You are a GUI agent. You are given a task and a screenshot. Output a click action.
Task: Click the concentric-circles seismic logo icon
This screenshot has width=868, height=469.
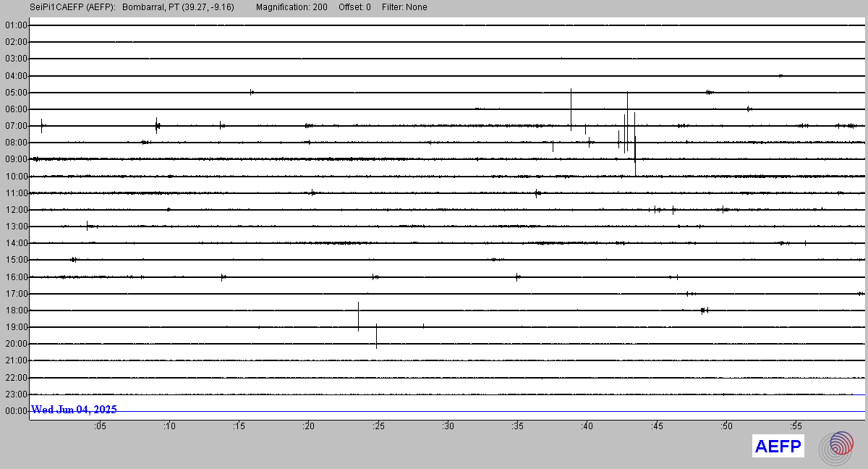click(x=836, y=447)
